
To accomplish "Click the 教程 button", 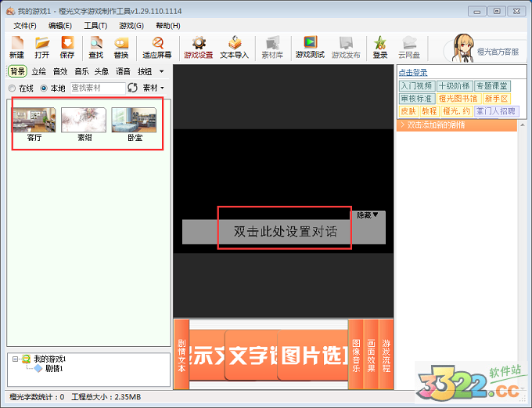I will click(x=430, y=111).
